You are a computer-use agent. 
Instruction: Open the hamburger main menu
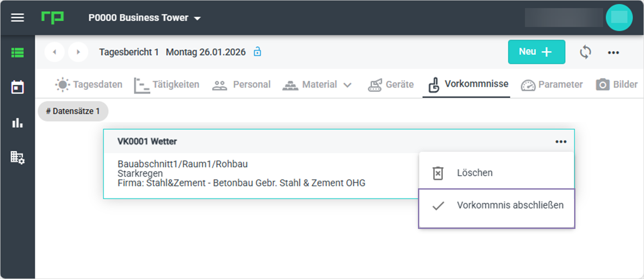pyautogui.click(x=17, y=18)
